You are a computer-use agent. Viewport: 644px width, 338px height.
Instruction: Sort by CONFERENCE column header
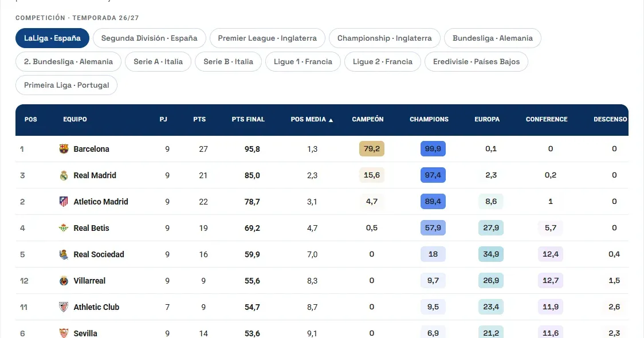[546, 119]
